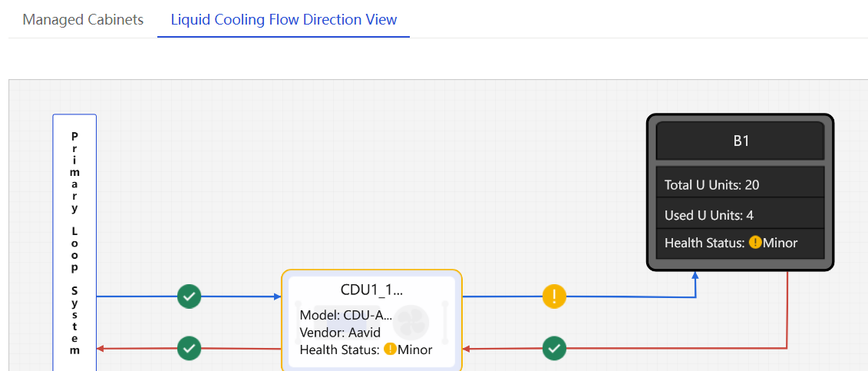This screenshot has width=868, height=371.
Task: Select the CDU1_1... node title
Action: pos(371,290)
